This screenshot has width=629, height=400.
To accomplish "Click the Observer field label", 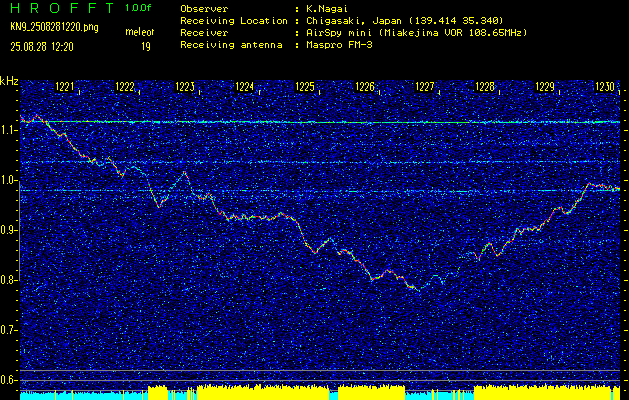I will pyautogui.click(x=204, y=8).
